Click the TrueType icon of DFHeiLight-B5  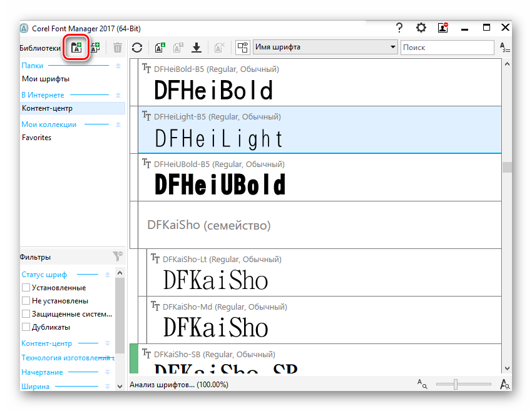point(146,116)
